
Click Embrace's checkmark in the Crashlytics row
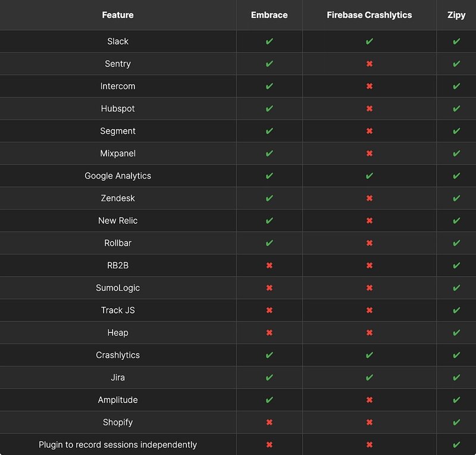tap(270, 355)
